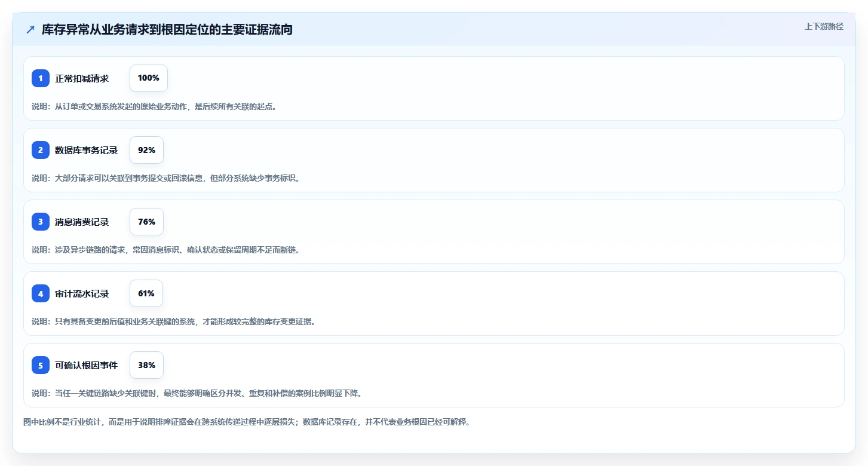Click the step 2 number badge
The image size is (868, 466).
(41, 150)
